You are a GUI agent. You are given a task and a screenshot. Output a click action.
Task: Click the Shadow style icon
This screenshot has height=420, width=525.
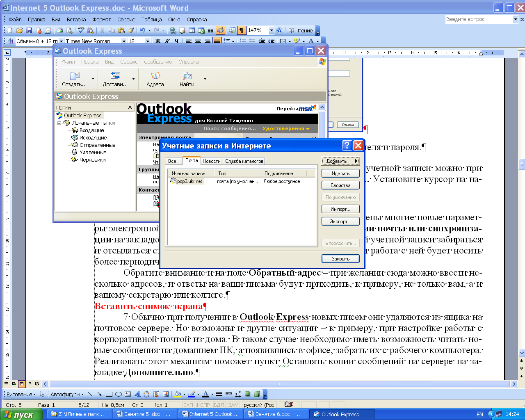click(247, 394)
